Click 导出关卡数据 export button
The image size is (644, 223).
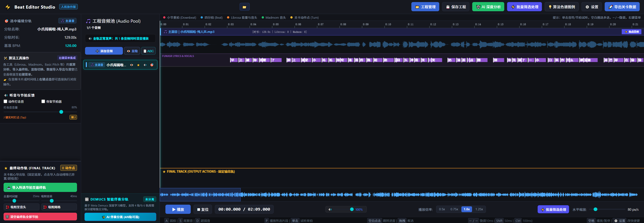click(x=622, y=7)
